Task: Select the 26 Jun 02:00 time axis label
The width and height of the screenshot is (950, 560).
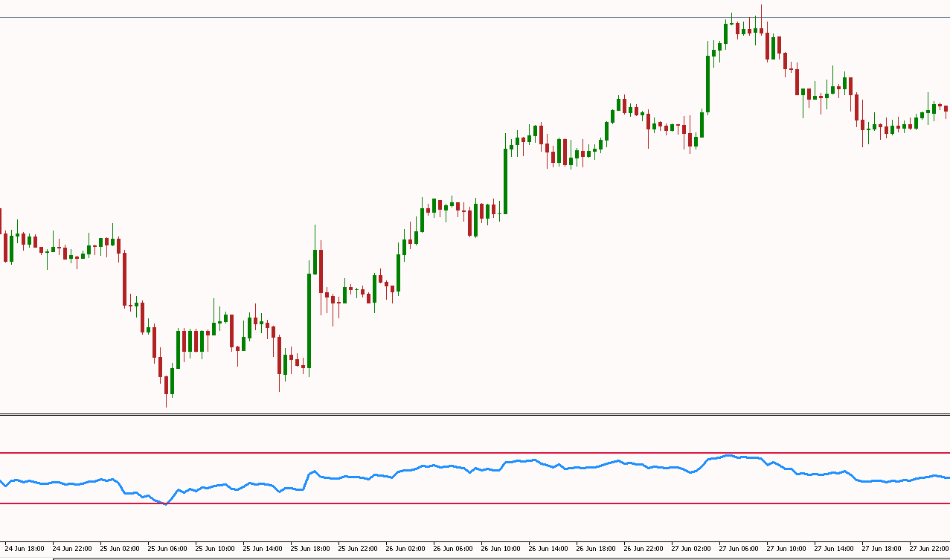Action: [405, 549]
